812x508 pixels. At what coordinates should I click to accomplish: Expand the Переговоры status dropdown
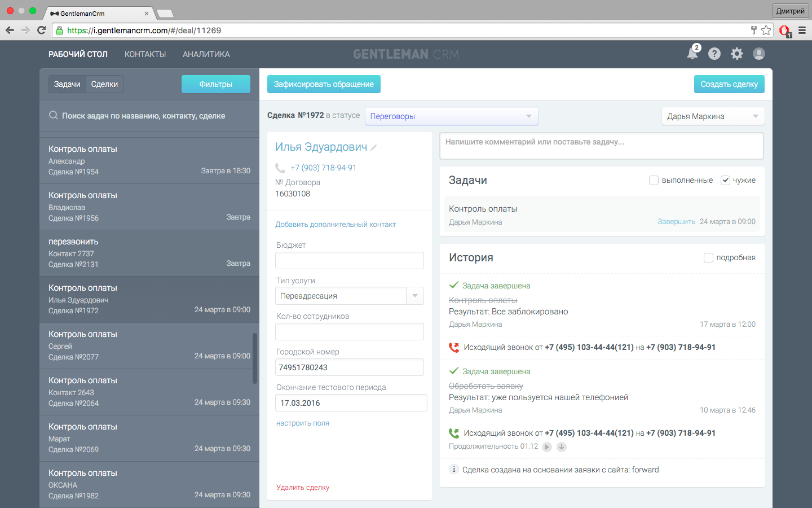(x=451, y=116)
